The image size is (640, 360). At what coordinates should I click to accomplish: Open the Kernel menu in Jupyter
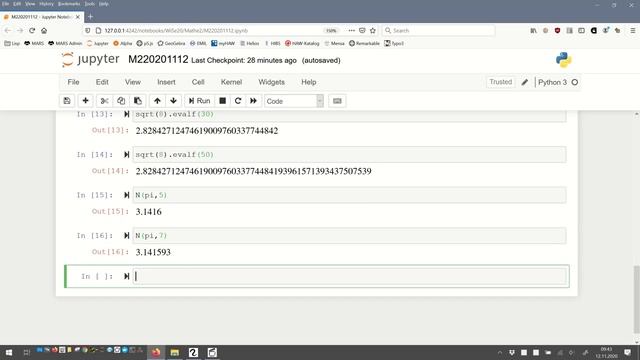[231, 82]
